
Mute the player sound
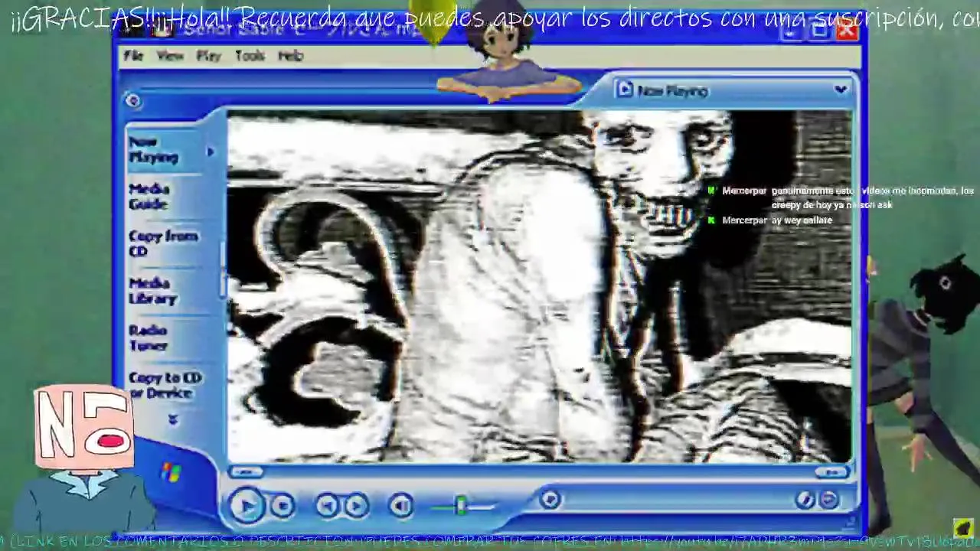(x=400, y=505)
